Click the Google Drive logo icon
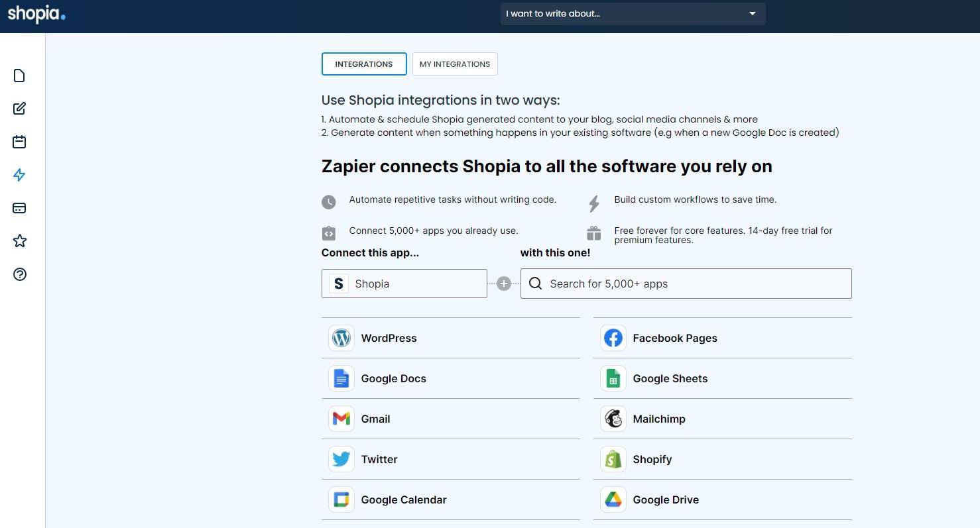 coord(613,500)
